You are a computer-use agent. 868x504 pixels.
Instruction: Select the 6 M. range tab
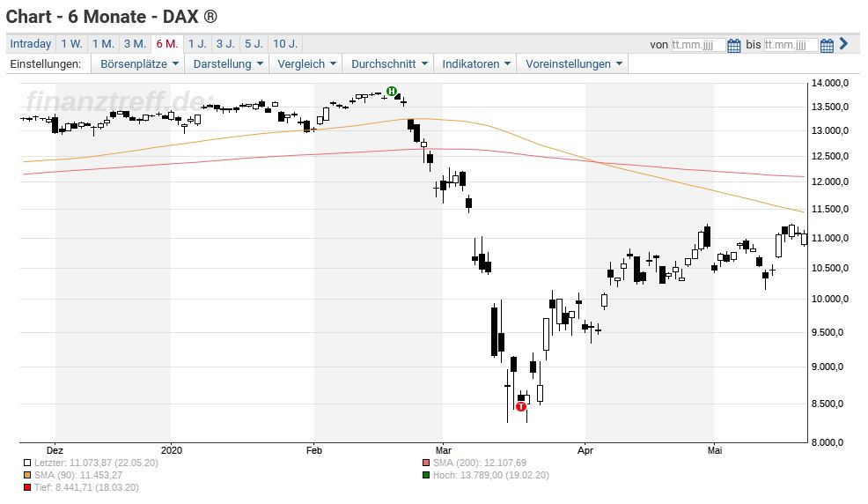click(166, 44)
